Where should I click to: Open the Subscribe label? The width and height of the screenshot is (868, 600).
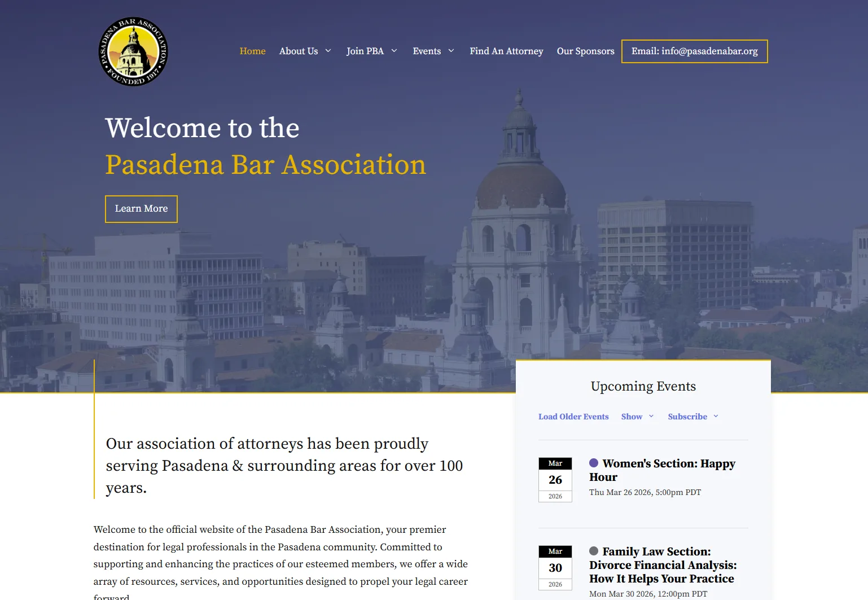[x=687, y=417]
